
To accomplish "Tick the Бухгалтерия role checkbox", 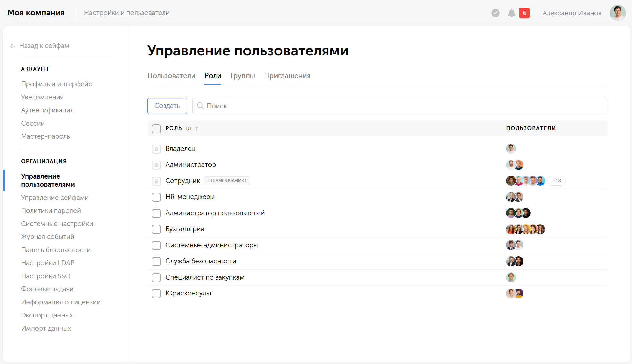I will click(156, 229).
